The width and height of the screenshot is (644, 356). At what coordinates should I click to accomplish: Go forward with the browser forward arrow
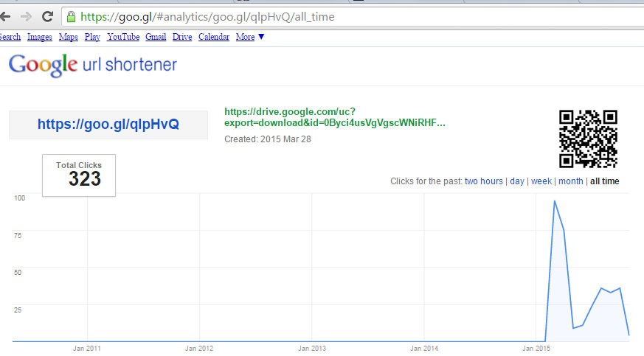point(26,17)
